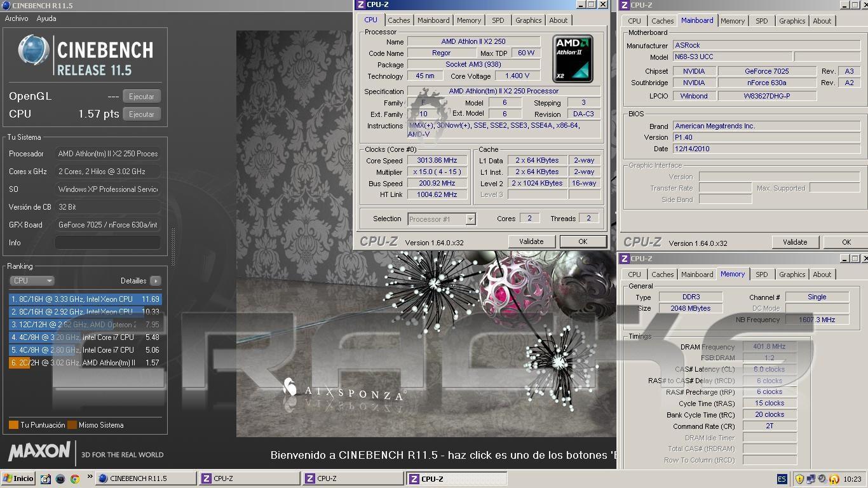Show the hidden quick launch items with the chevron
This screenshot has height=488, width=868.
coord(90,476)
